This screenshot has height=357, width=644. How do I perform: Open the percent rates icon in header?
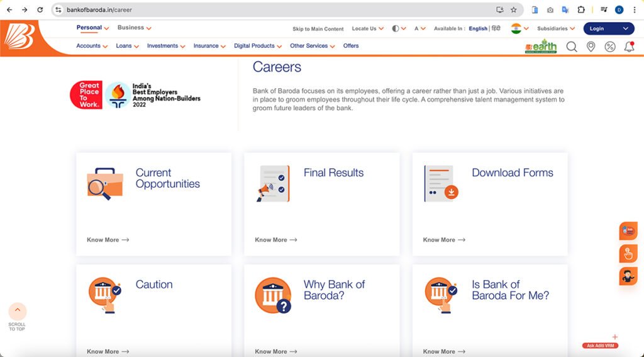[x=610, y=47]
